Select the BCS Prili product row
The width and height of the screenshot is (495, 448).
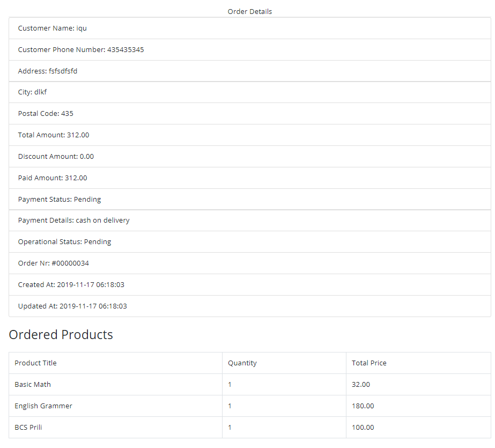pyautogui.click(x=250, y=428)
